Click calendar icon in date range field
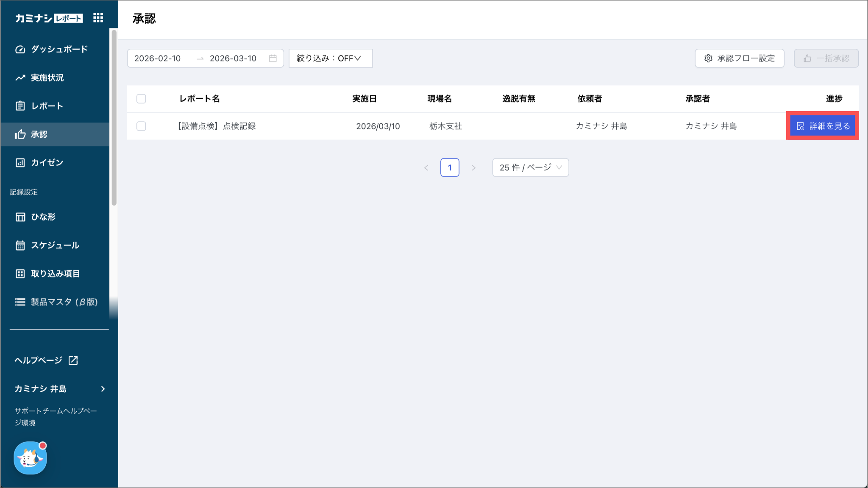This screenshot has height=488, width=868. coord(273,59)
